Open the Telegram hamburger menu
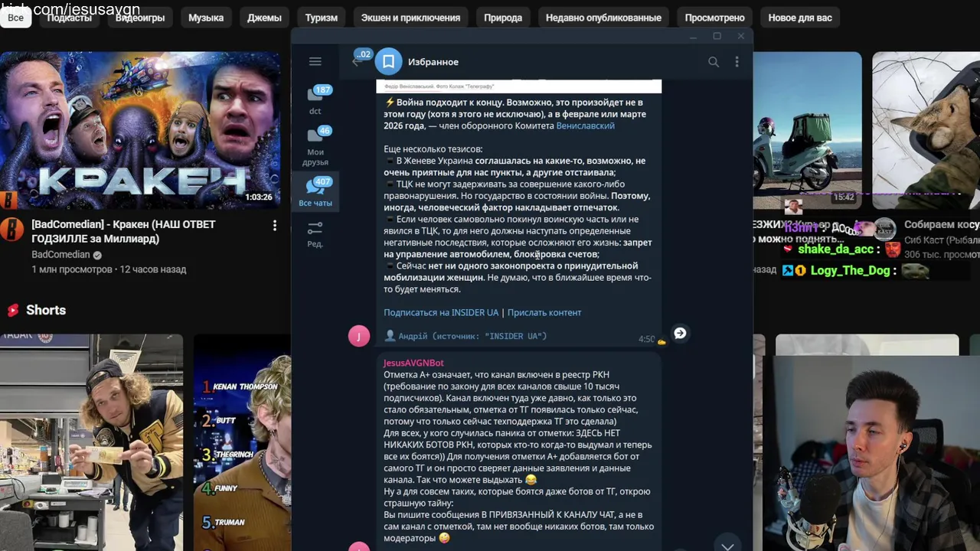This screenshot has width=980, height=551. tap(315, 61)
